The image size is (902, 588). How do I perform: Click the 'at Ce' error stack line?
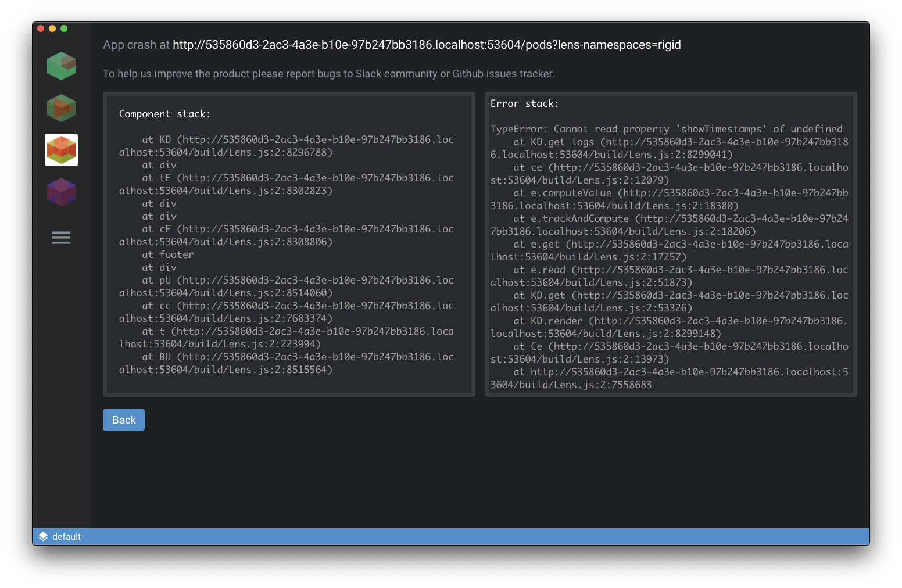coord(669,353)
